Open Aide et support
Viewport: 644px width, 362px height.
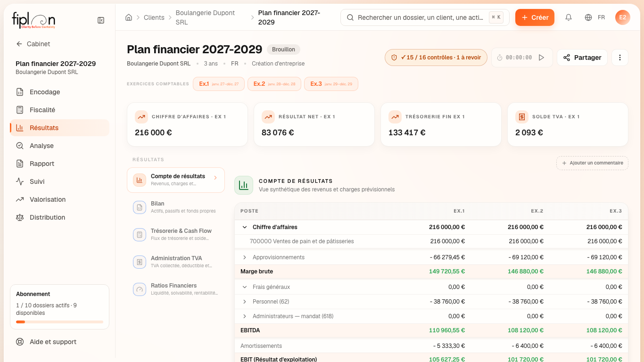pyautogui.click(x=59, y=342)
